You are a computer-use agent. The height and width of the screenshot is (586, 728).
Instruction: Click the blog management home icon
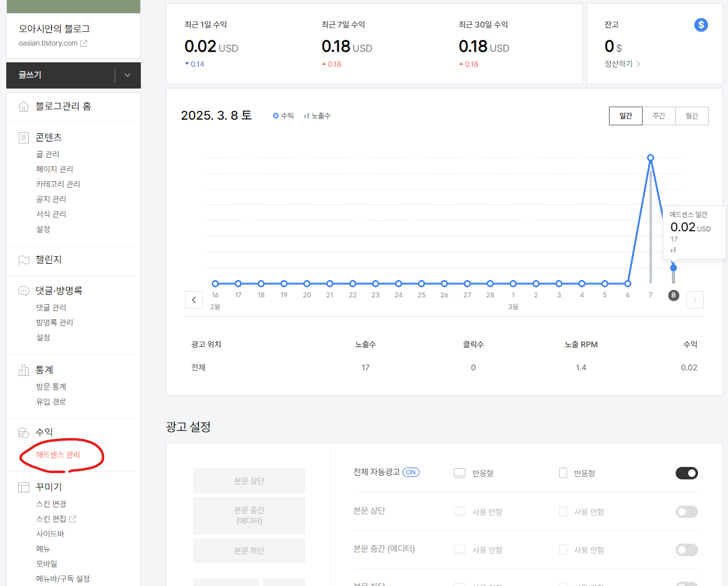(23, 107)
